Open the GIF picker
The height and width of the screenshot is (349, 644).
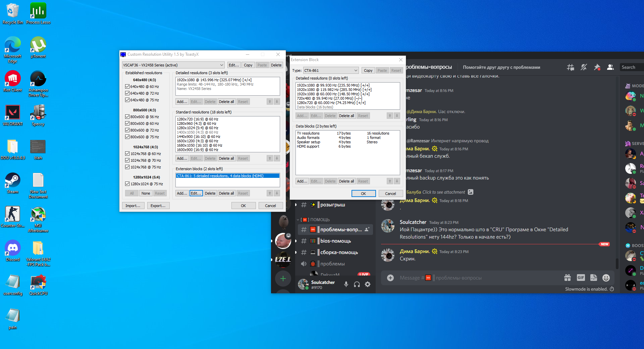click(x=581, y=278)
